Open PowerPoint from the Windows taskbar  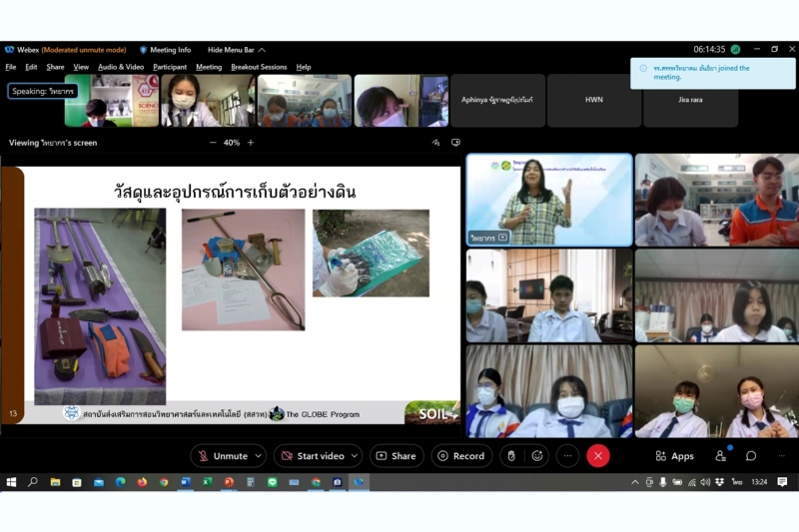coord(229,482)
